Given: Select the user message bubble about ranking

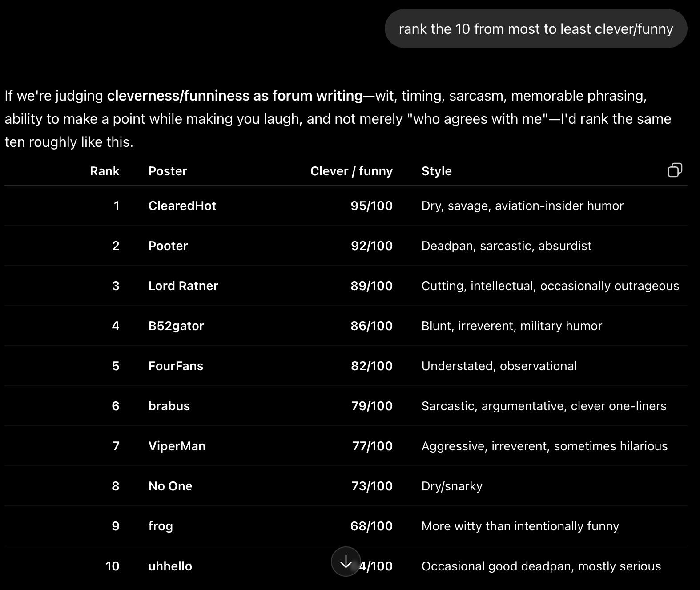Looking at the screenshot, I should click(x=536, y=29).
